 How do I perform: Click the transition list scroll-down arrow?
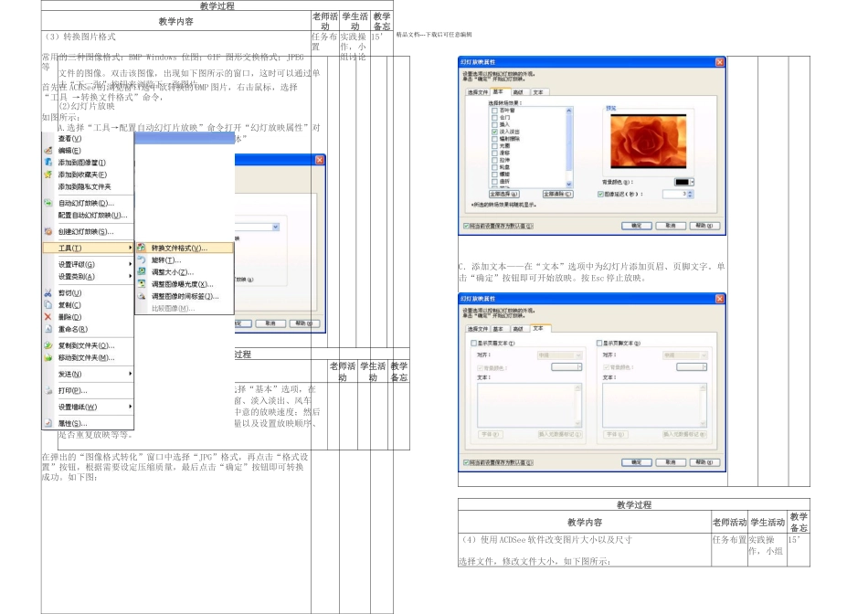(568, 184)
